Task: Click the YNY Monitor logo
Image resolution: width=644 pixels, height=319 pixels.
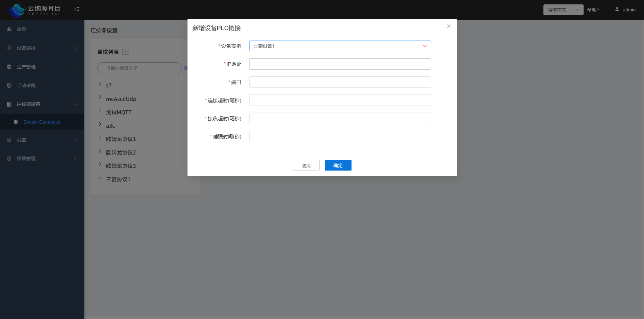Action: (x=34, y=9)
